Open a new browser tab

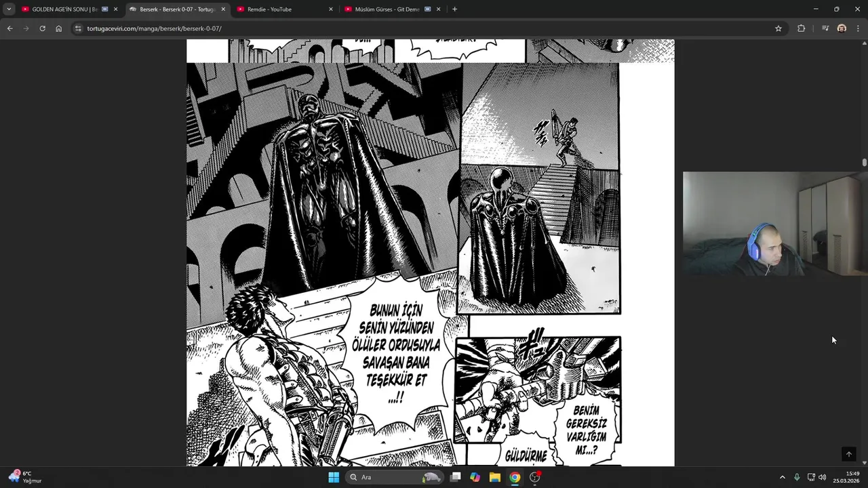454,9
